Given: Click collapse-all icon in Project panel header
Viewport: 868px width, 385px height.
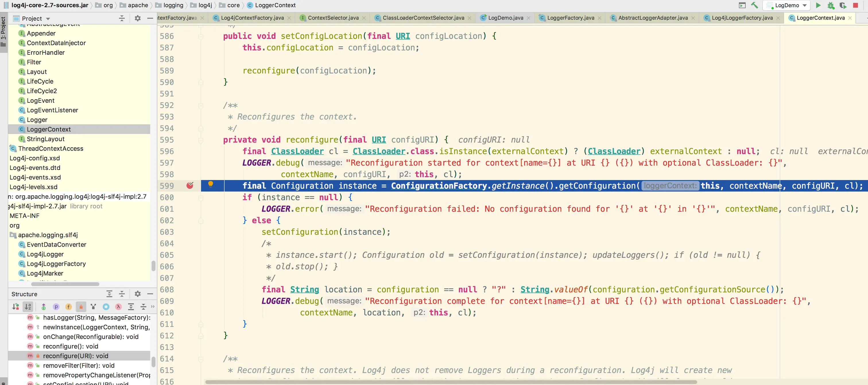Looking at the screenshot, I should tap(122, 18).
